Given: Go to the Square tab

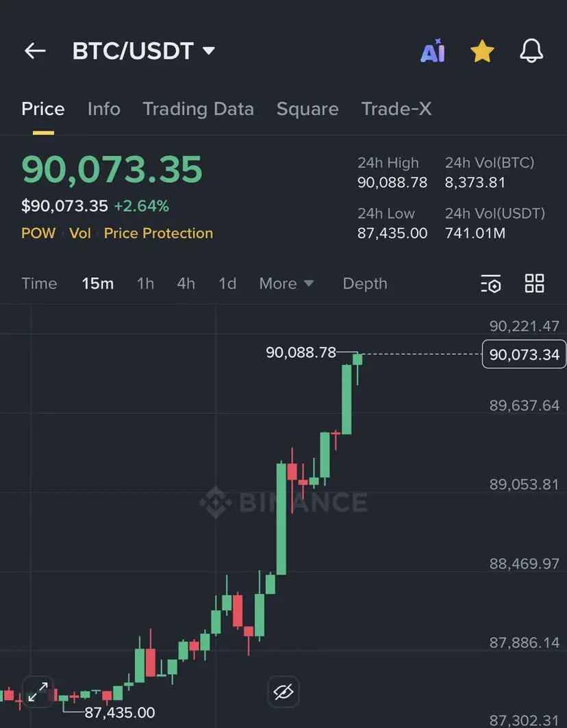Looking at the screenshot, I should pos(307,109).
